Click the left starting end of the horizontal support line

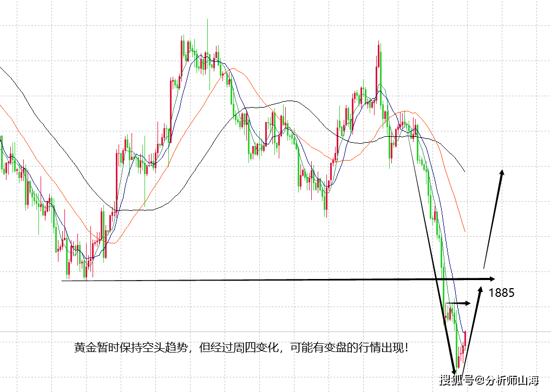tap(63, 280)
